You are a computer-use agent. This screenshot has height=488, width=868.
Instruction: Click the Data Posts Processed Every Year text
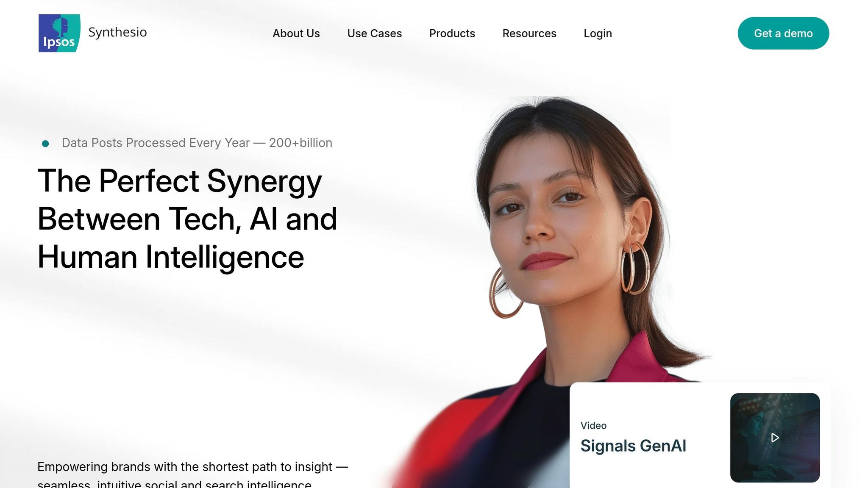(x=156, y=143)
